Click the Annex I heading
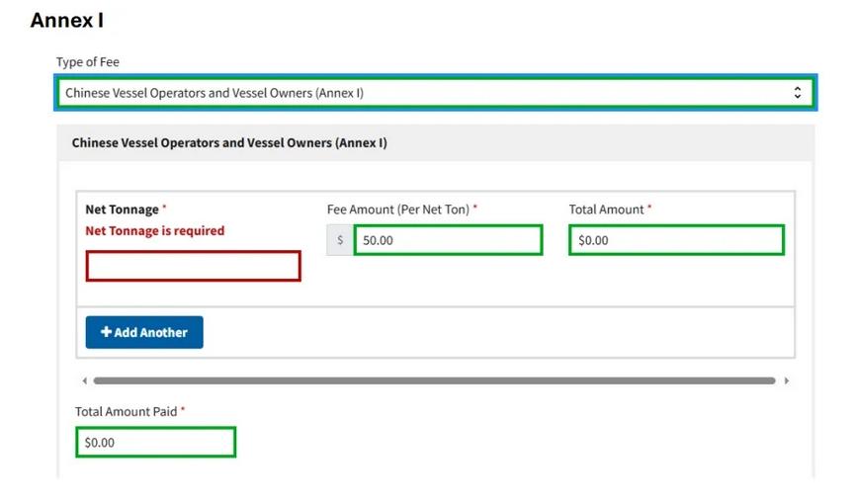This screenshot has width=855, height=504. 66,20
